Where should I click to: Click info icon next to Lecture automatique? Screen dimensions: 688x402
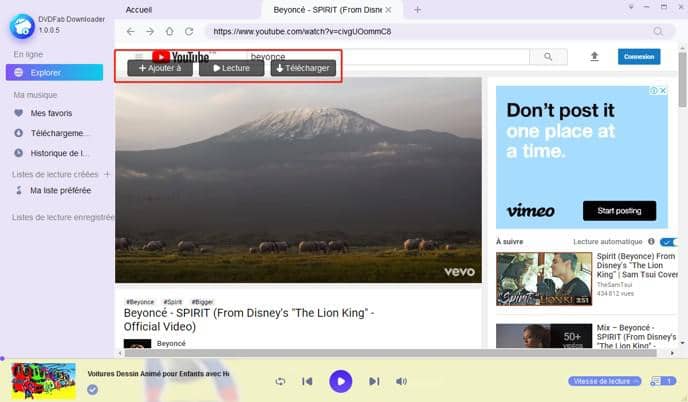coord(651,241)
